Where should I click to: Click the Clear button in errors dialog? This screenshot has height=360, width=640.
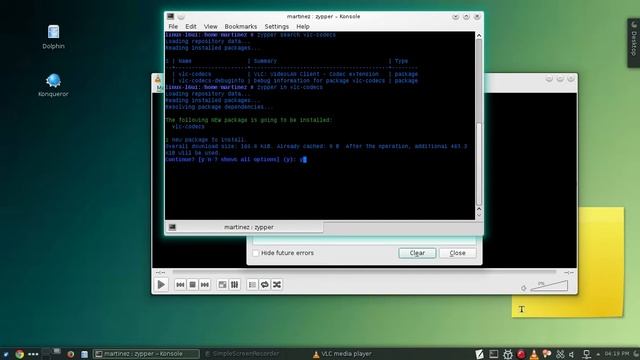pyautogui.click(x=417, y=253)
